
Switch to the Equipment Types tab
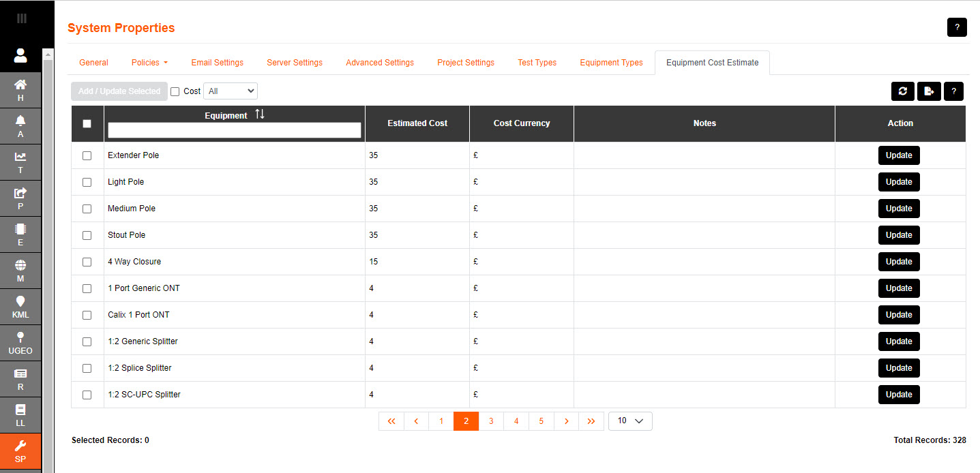pos(611,63)
